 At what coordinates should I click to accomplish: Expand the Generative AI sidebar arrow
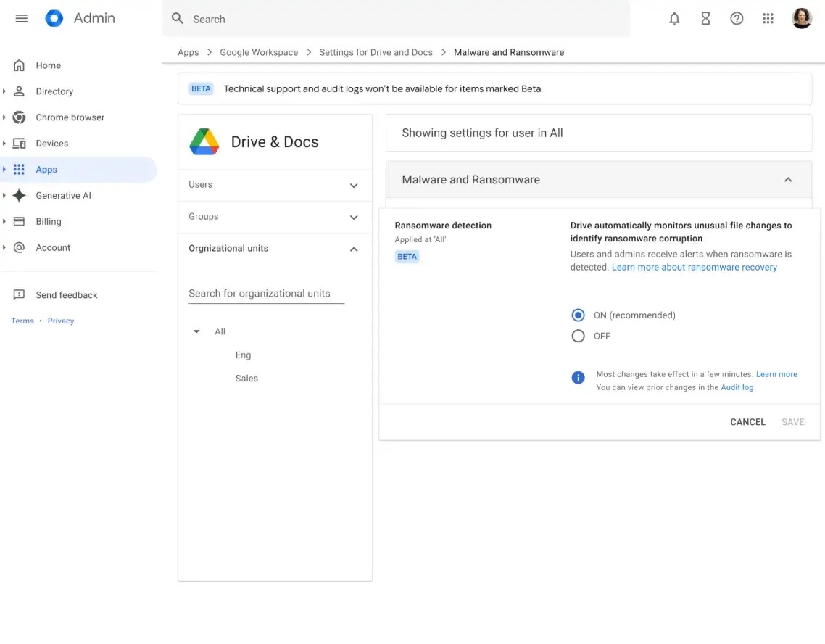pos(4,195)
